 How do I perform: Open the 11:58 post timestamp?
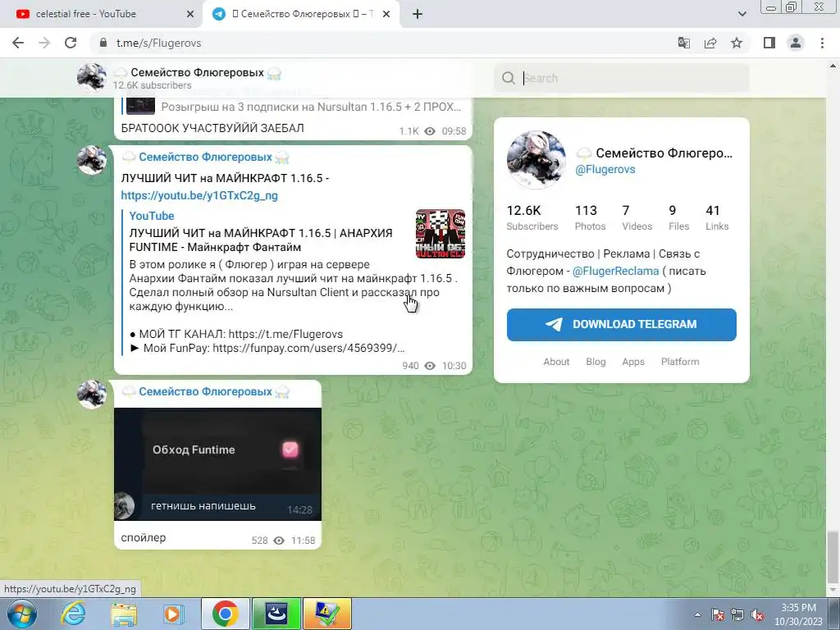click(304, 541)
